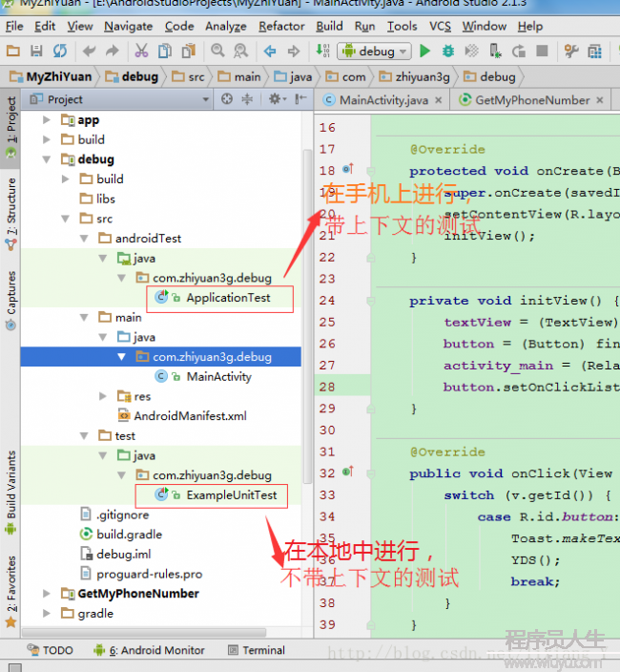The width and height of the screenshot is (620, 672).
Task: Click the Make Project icon
Action: tap(322, 51)
